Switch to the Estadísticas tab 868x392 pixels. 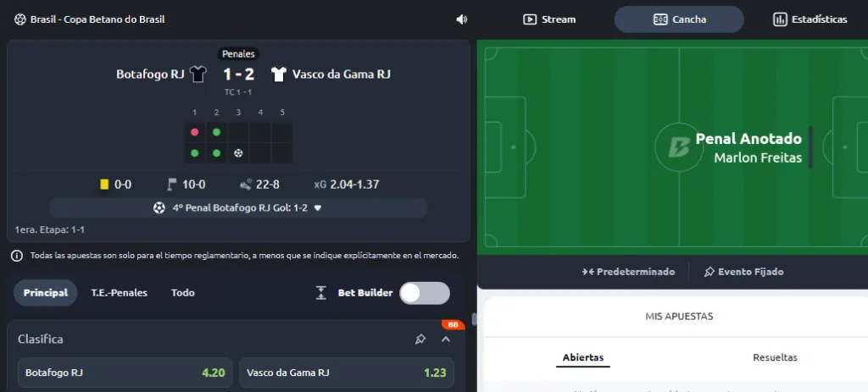810,19
